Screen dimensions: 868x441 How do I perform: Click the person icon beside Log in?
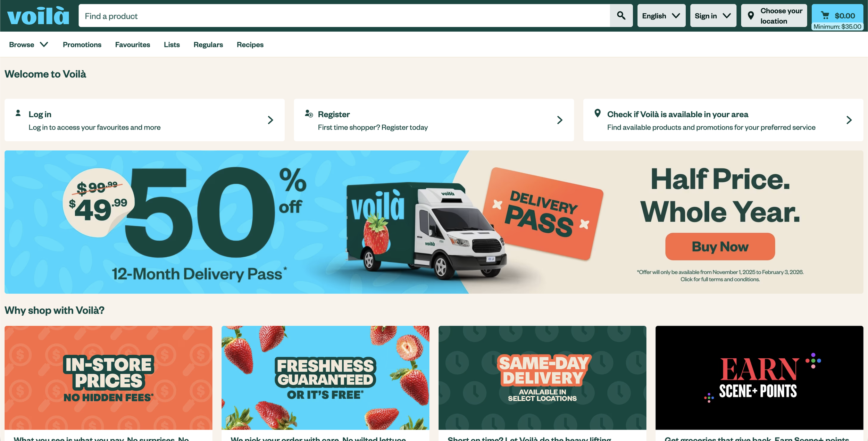18,113
